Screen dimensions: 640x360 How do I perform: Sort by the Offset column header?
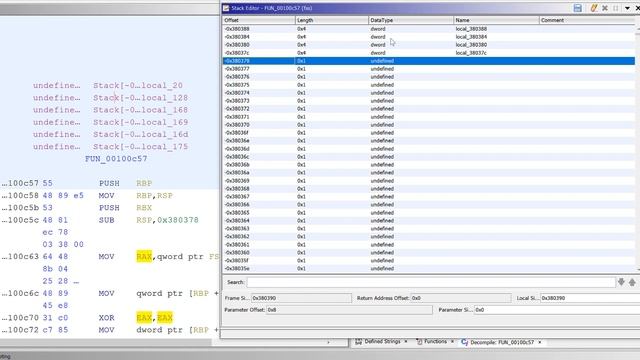[x=258, y=20]
